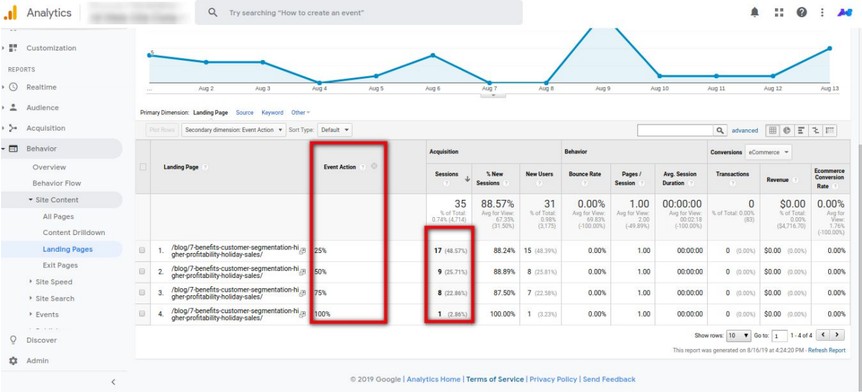Open notifications bell
This screenshot has height=392, width=862.
pyautogui.click(x=755, y=12)
